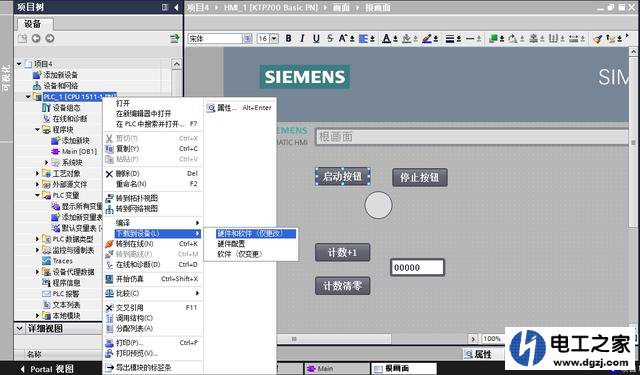Image resolution: width=640 pixels, height=375 pixels.
Task: Expand the 系统块 node arrow
Action: click(47, 162)
